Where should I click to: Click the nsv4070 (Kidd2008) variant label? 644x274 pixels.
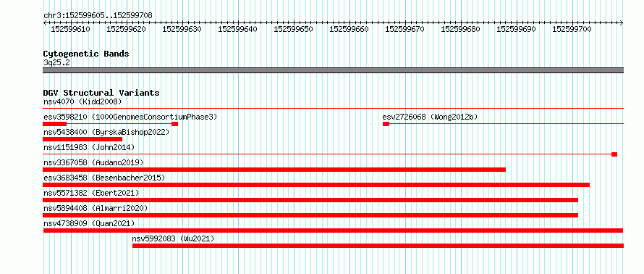[x=82, y=101]
